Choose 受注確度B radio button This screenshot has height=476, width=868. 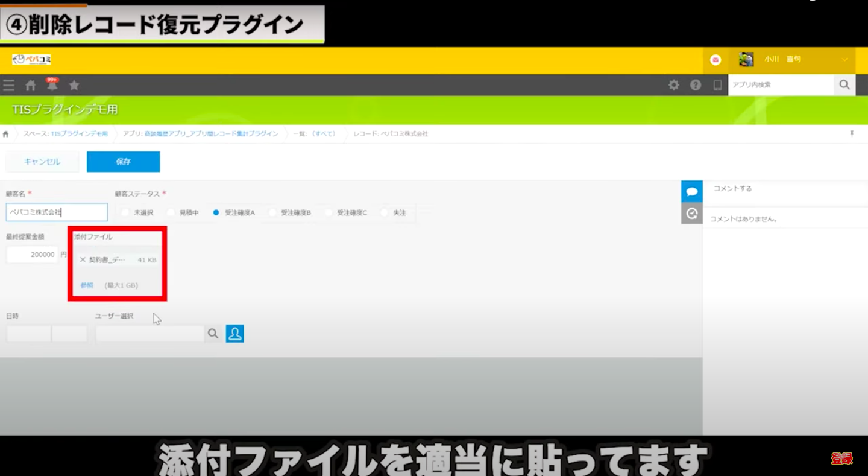tap(273, 213)
